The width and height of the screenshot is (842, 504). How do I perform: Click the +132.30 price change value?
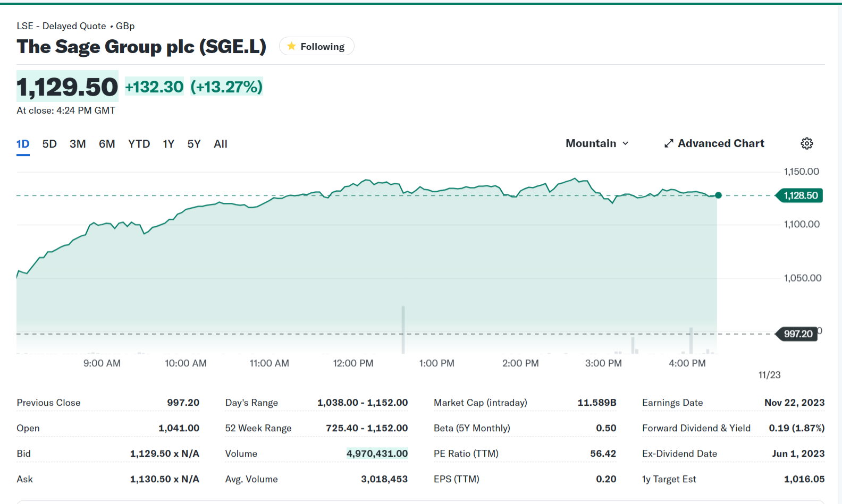coord(155,87)
